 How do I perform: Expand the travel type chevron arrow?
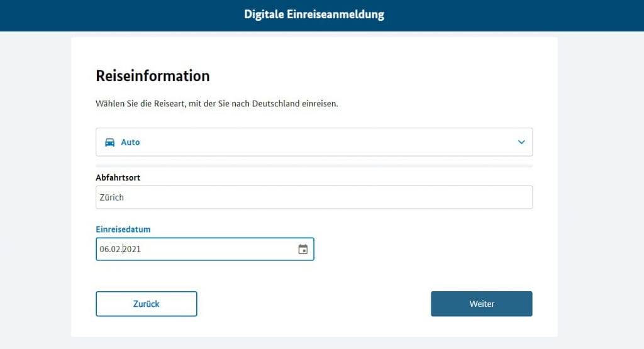[x=521, y=142]
